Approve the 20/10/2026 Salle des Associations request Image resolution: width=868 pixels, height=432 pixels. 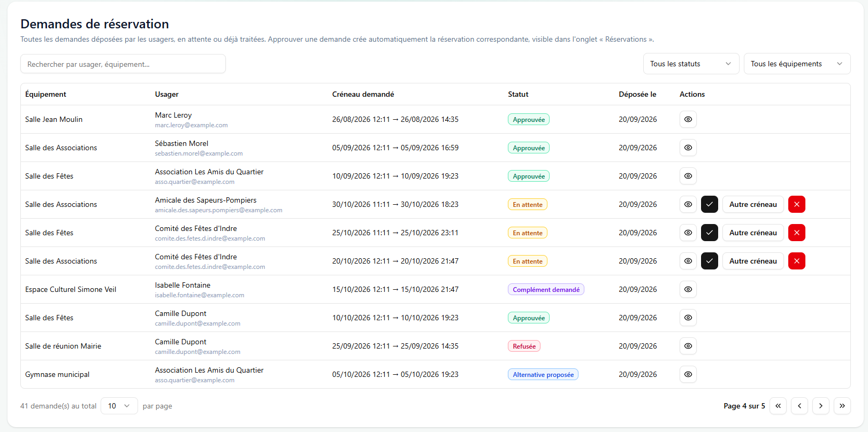(x=710, y=261)
